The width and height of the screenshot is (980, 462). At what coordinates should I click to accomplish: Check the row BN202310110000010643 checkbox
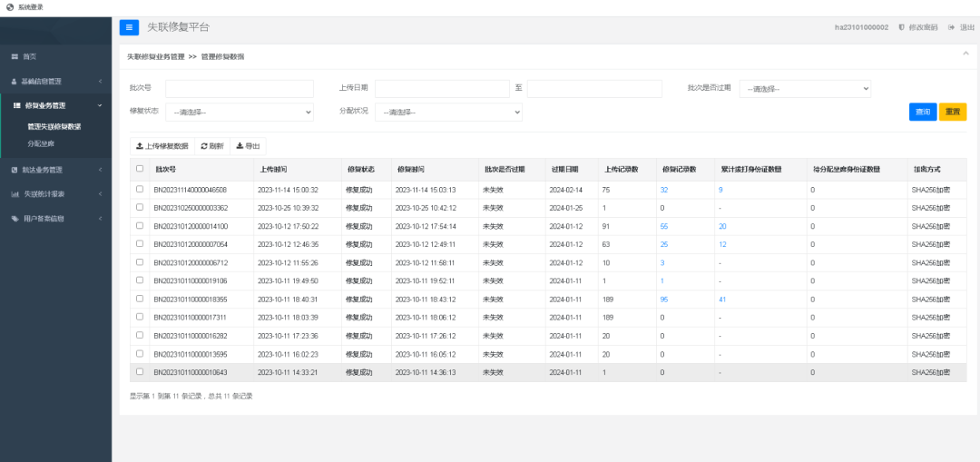tap(140, 371)
